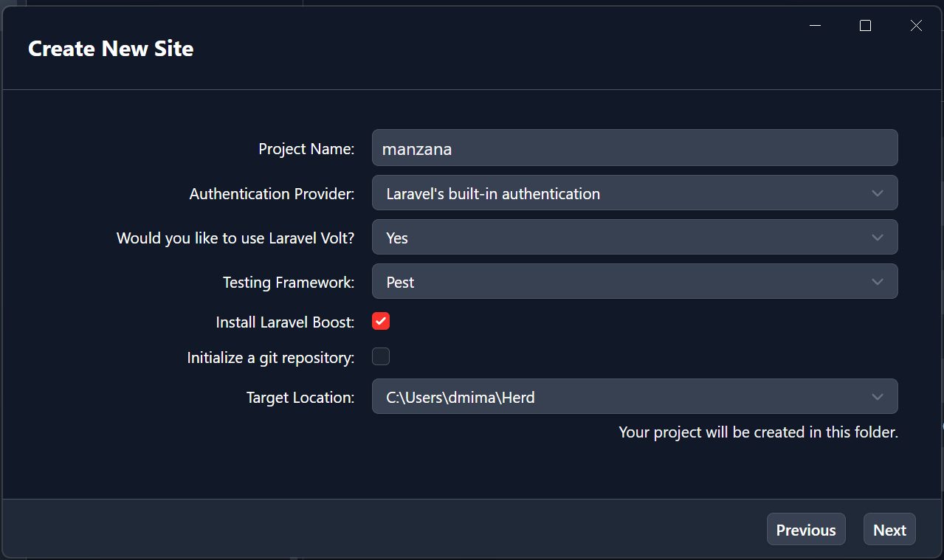Viewport: 944px width, 560px height.
Task: Click the "Project Name:" label
Action: [306, 149]
